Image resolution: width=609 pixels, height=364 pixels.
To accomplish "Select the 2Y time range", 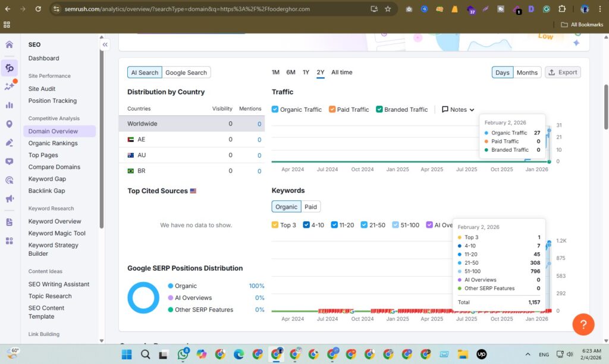I will click(x=321, y=72).
